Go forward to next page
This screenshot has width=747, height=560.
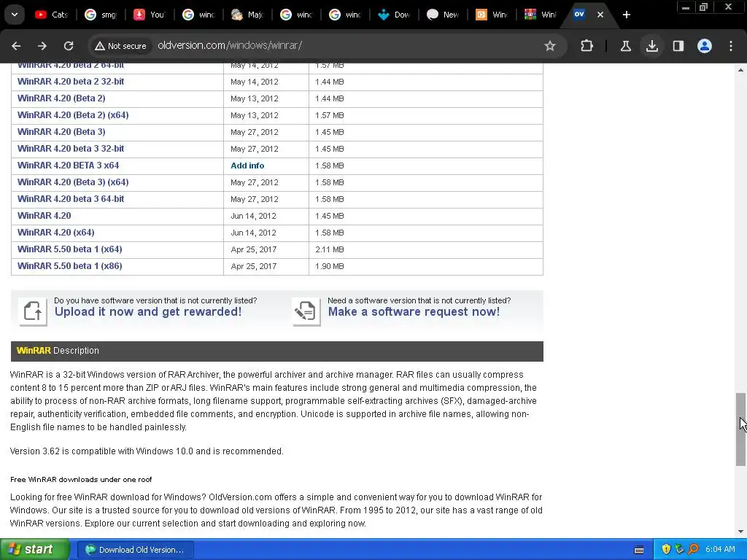coord(42,46)
